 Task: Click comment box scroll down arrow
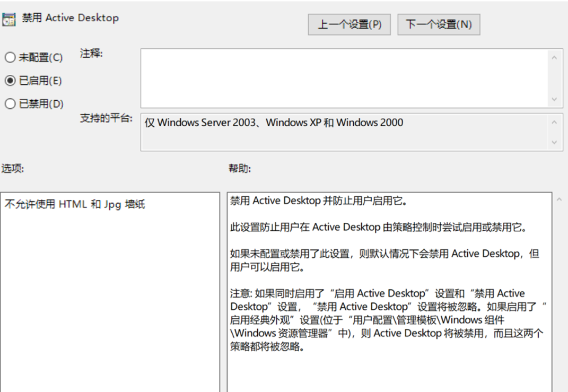point(554,99)
